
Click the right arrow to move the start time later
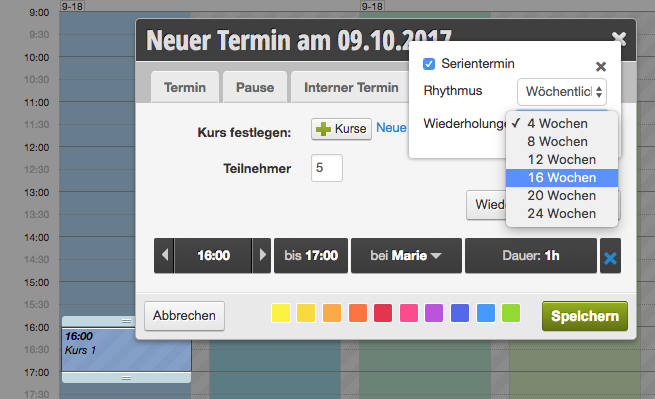coord(262,255)
